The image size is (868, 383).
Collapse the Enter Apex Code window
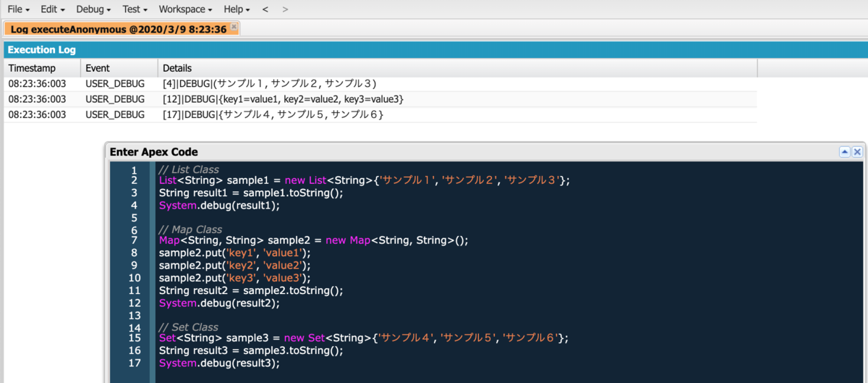(x=843, y=152)
